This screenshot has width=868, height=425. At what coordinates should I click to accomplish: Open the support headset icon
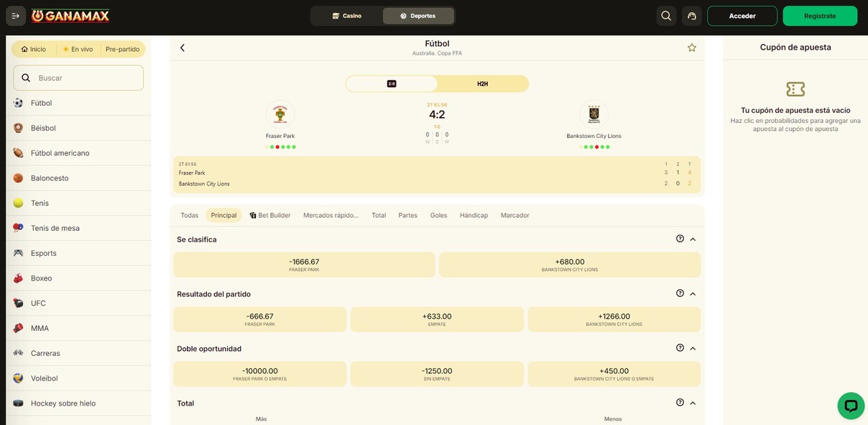692,16
